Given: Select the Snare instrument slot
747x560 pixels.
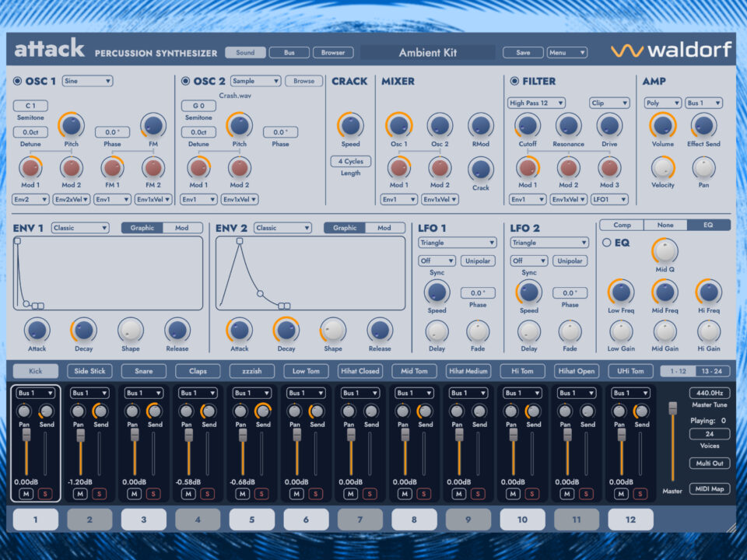Looking at the screenshot, I should pyautogui.click(x=143, y=371).
